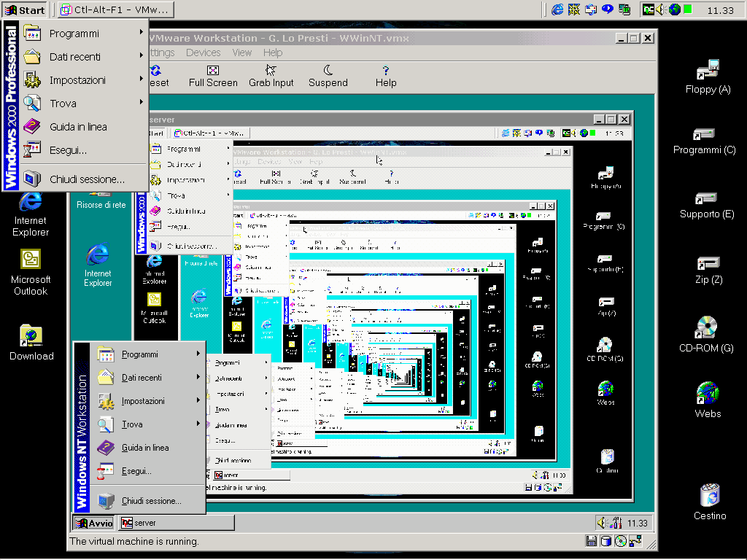Click speaker icon in guest taskbar tray

point(602,523)
